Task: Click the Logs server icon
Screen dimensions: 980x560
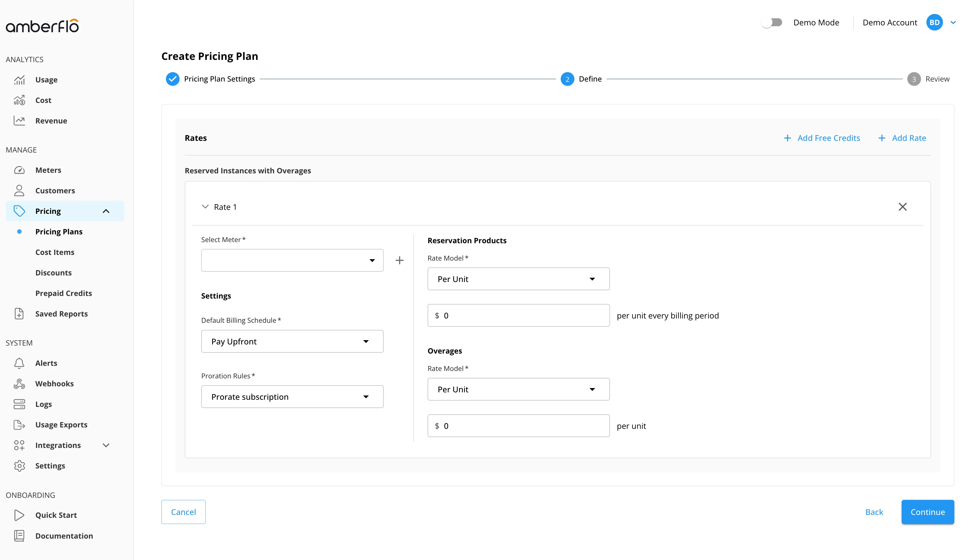Action: pyautogui.click(x=19, y=404)
